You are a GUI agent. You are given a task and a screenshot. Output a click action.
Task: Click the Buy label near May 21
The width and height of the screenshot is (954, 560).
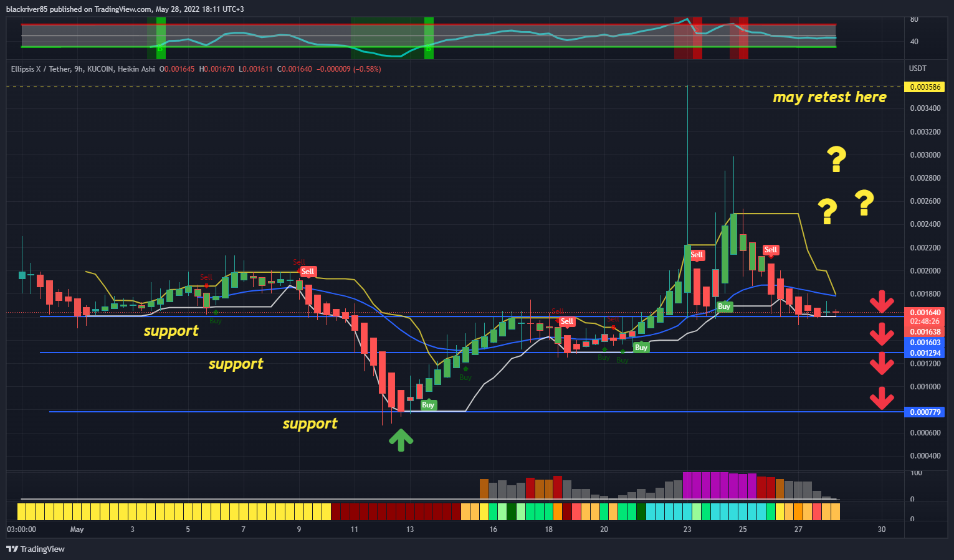coord(641,348)
